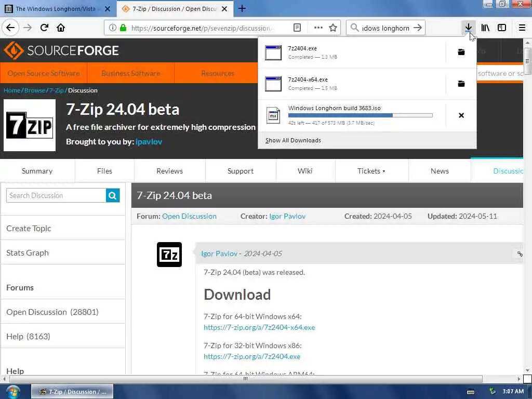Open the Firefox home page icon
The width and height of the screenshot is (532, 399).
pyautogui.click(x=61, y=28)
